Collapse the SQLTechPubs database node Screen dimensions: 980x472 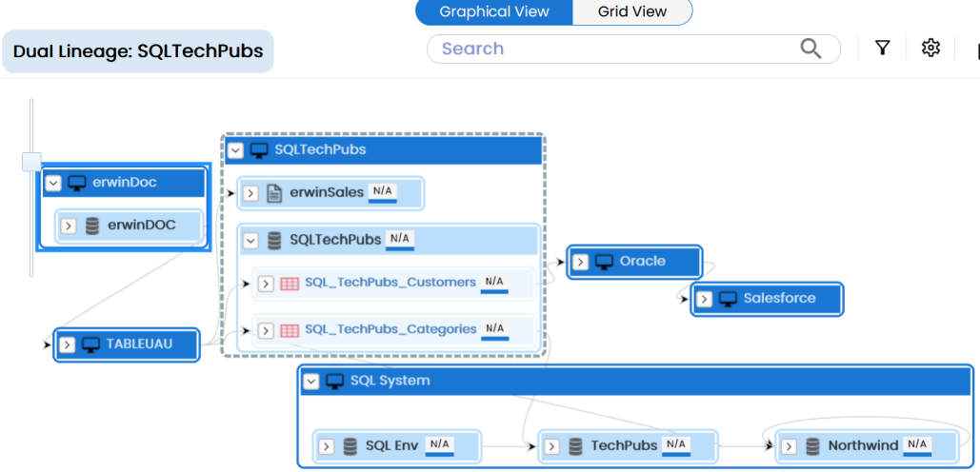coord(250,241)
